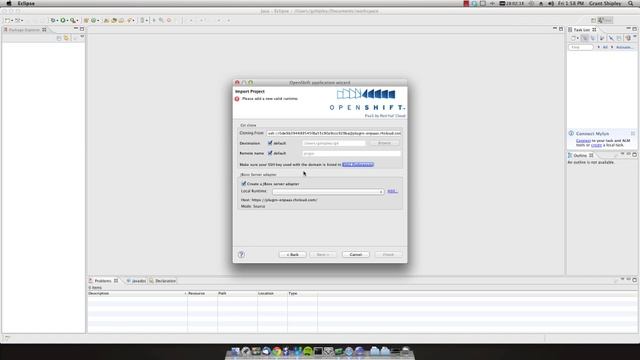Click the Location column header
The height and width of the screenshot is (360, 640).
point(272,293)
